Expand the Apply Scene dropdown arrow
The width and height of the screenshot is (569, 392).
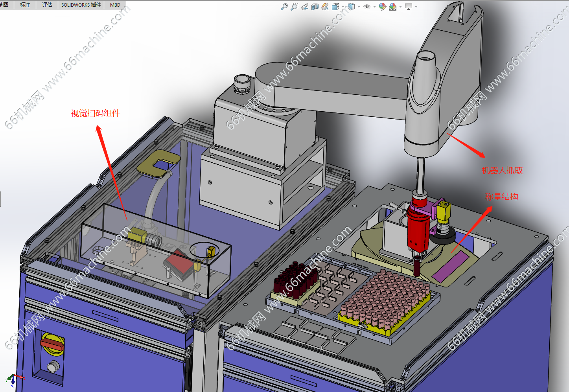400,7
